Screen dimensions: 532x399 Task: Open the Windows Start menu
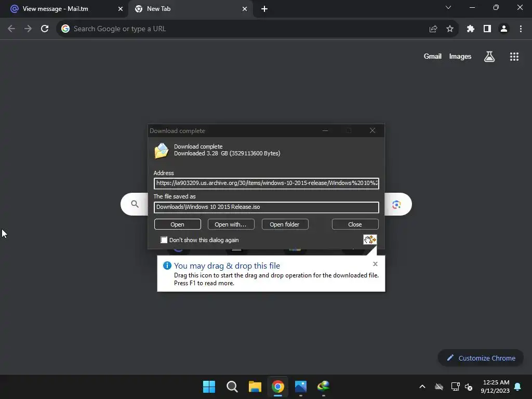point(209,387)
